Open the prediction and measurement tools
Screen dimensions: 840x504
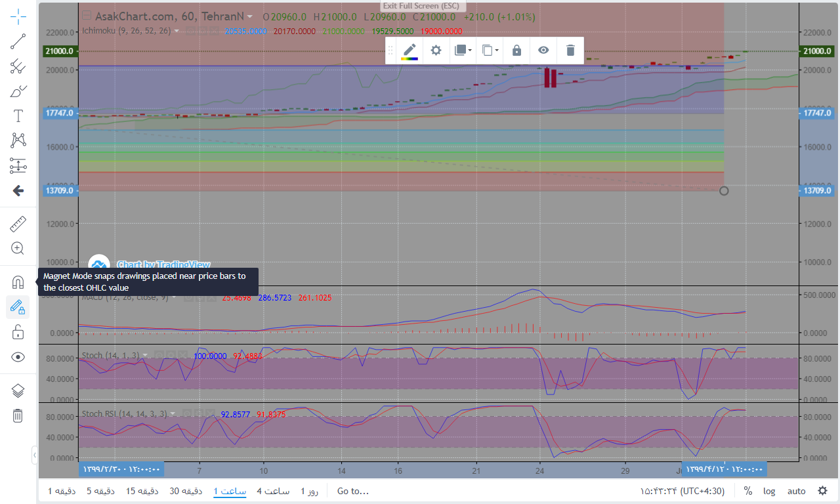[x=18, y=166]
